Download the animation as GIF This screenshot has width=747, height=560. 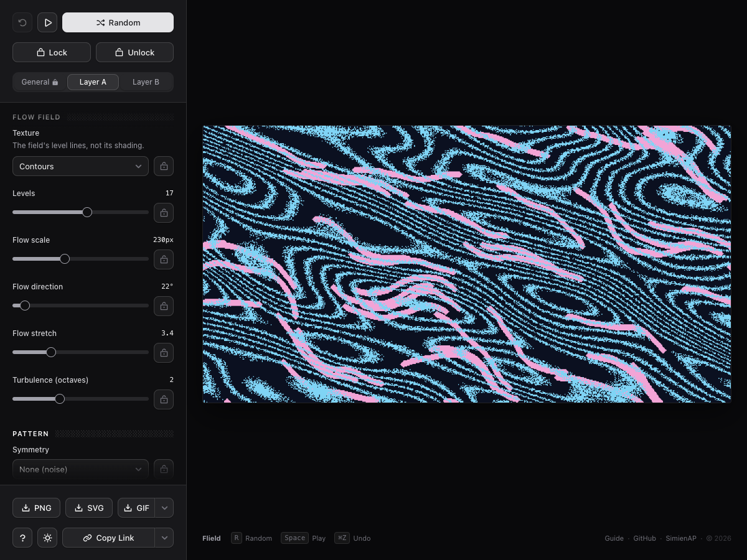[136, 508]
